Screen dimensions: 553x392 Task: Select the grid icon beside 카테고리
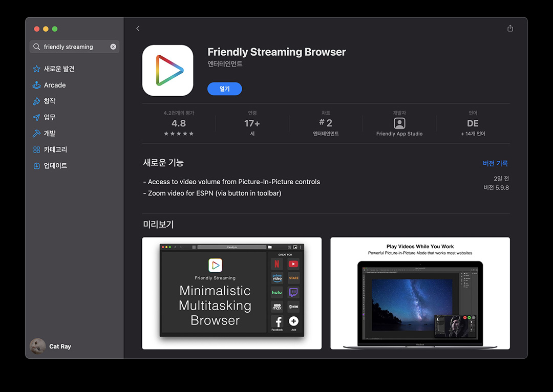(x=37, y=149)
